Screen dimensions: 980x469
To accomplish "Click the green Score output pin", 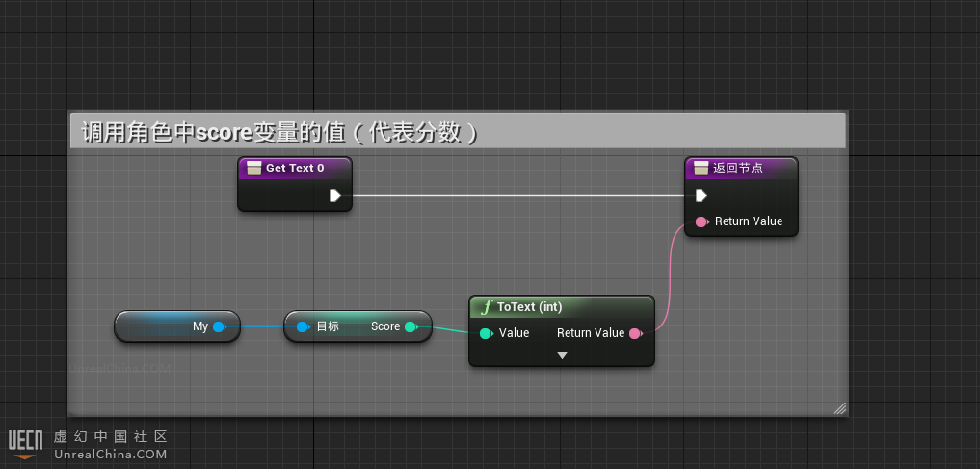I will point(411,326).
